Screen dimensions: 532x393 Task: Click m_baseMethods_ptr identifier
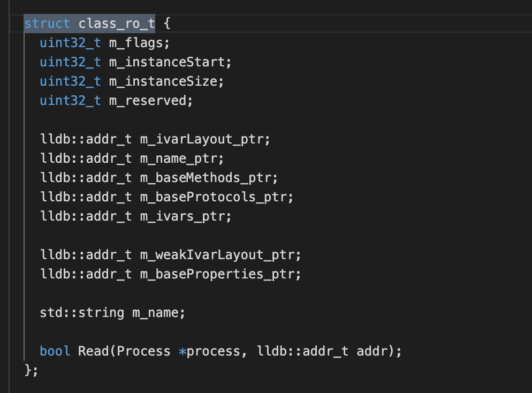coord(205,178)
